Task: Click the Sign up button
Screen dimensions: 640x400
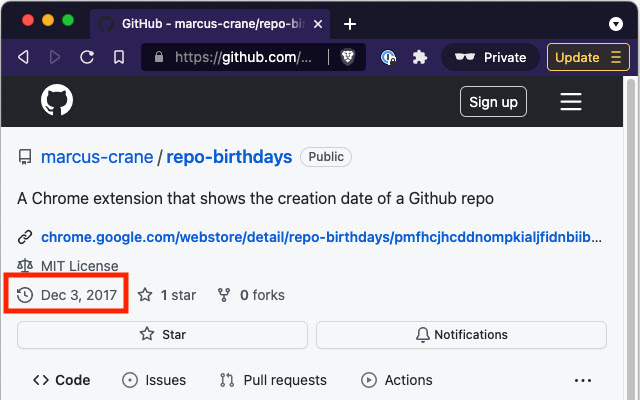Action: [493, 102]
